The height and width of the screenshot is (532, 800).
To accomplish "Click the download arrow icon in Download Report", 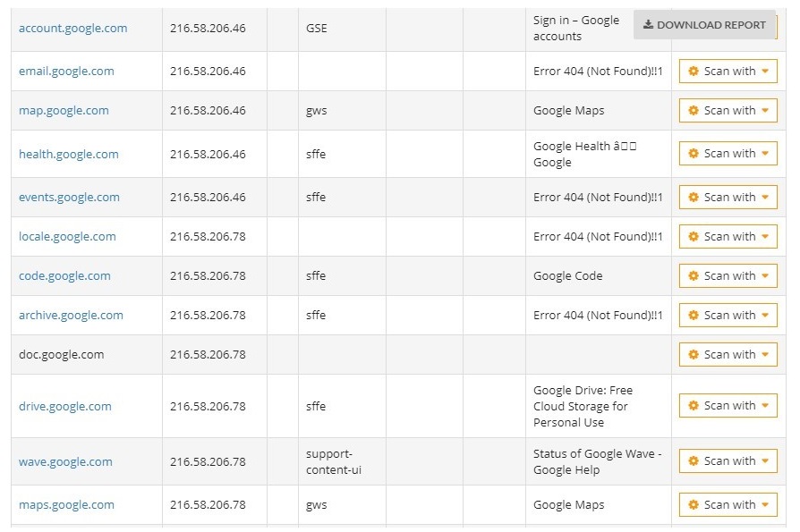I will [648, 24].
